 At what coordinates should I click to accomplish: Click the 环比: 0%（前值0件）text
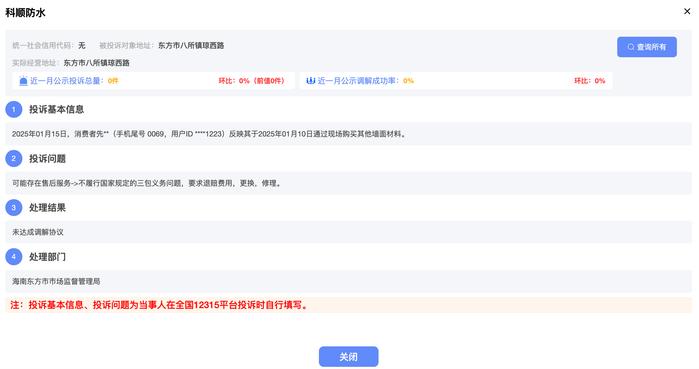point(251,81)
